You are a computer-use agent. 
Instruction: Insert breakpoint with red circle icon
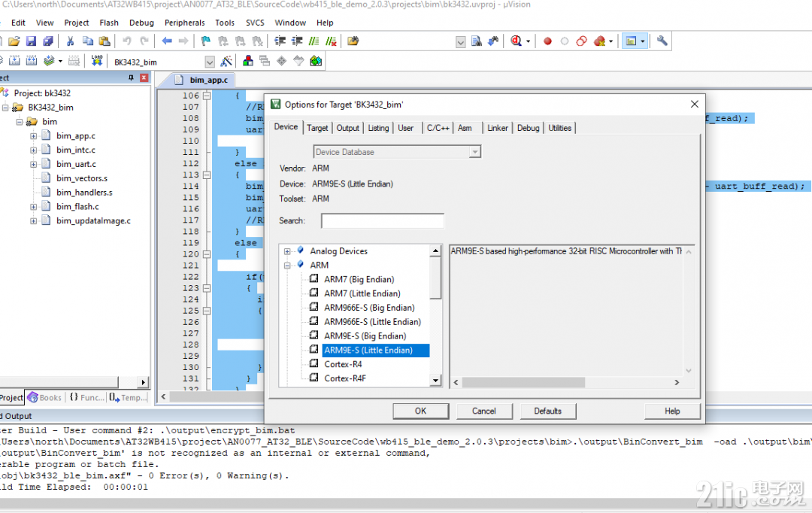(x=547, y=41)
